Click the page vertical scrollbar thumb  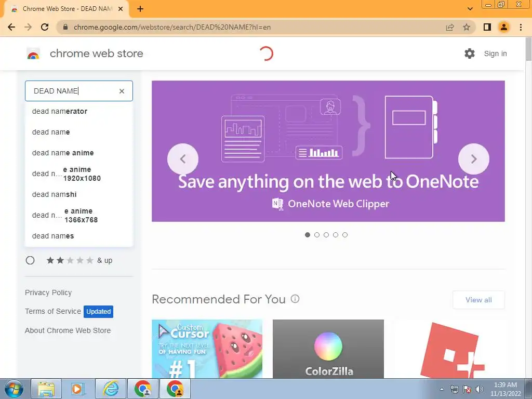pos(528,49)
